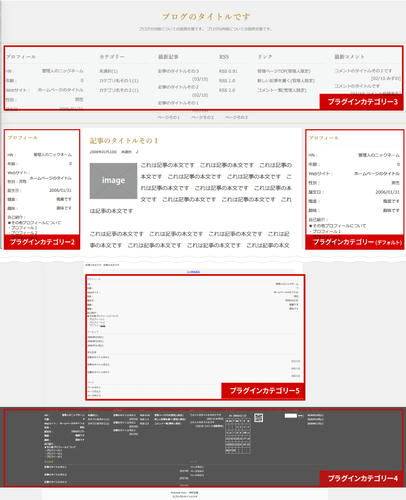The width and height of the screenshot is (406, 500).
Task: Click the calendar table in the dark footer
Action: pos(238,436)
